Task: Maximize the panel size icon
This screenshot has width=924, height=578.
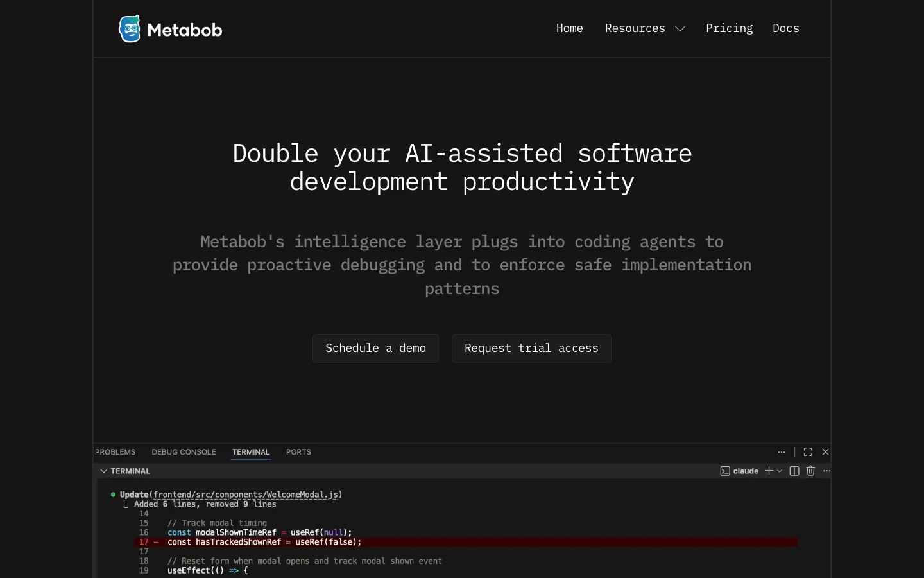Action: [808, 452]
